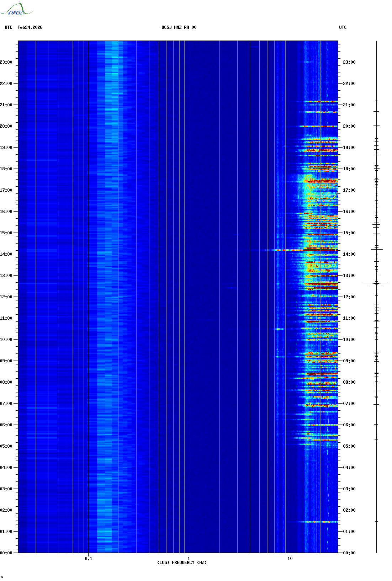Click the 08:00 label on the right axis
Viewport: 392px width, 581px height.
point(349,382)
